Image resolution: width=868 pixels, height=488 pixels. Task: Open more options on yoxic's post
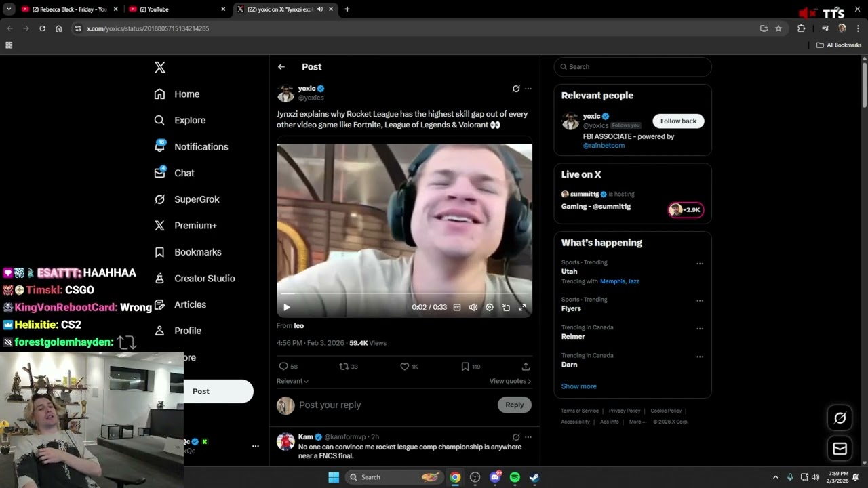point(528,89)
